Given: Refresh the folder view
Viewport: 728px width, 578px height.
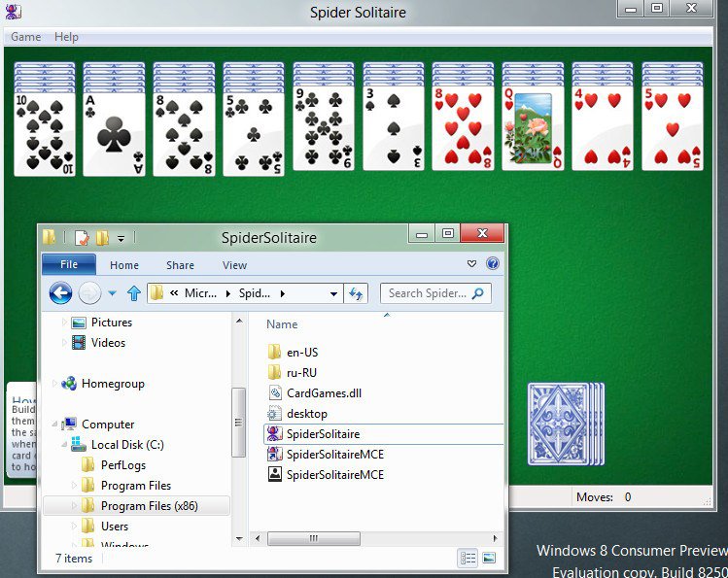Looking at the screenshot, I should (356, 293).
